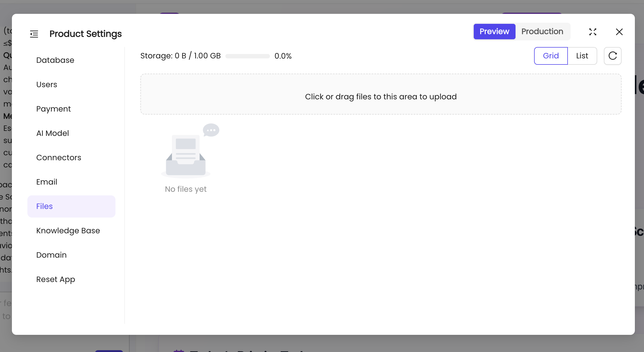Open the Connectors section
The height and width of the screenshot is (352, 644).
[x=59, y=157]
